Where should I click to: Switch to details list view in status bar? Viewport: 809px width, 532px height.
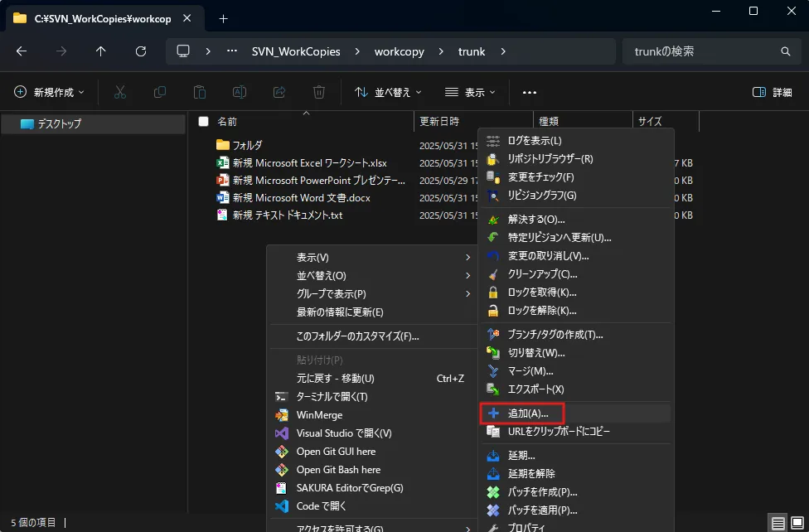(x=778, y=523)
